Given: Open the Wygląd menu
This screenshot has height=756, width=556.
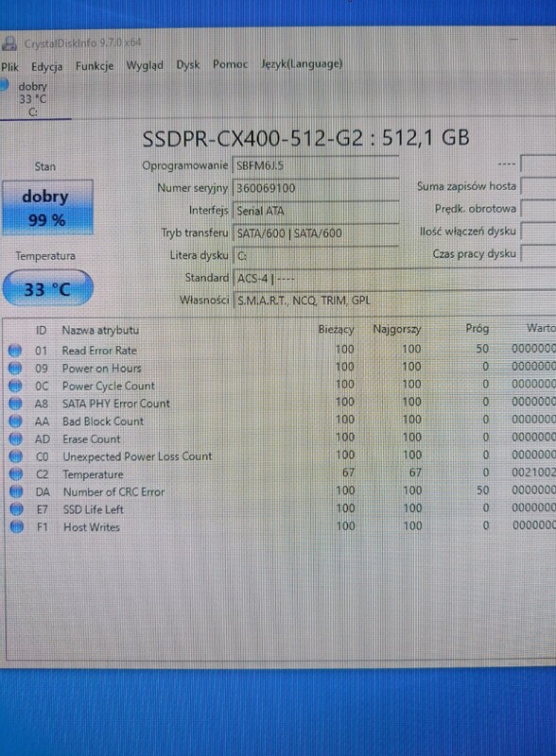Looking at the screenshot, I should [145, 65].
